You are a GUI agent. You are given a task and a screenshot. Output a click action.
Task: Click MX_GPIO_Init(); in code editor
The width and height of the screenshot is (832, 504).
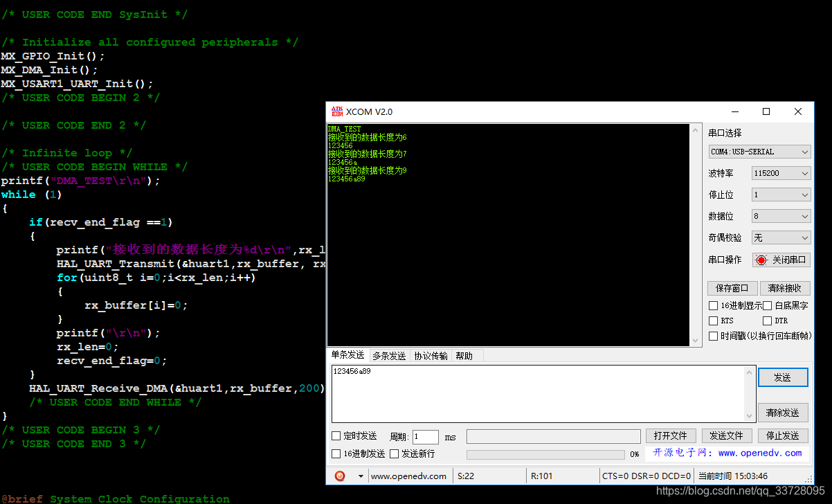tap(53, 56)
